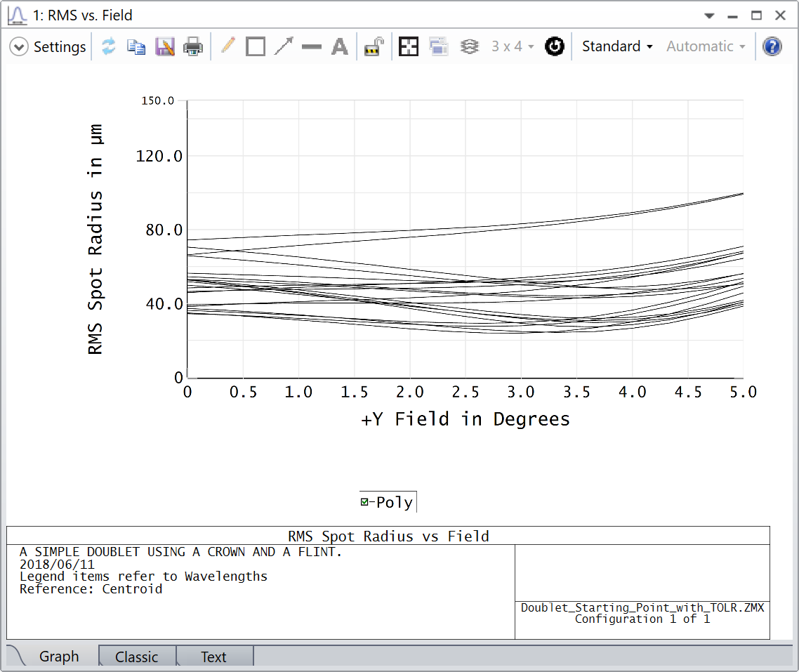The height and width of the screenshot is (672, 799).
Task: Copy the graph with the copy icon
Action: [x=136, y=47]
